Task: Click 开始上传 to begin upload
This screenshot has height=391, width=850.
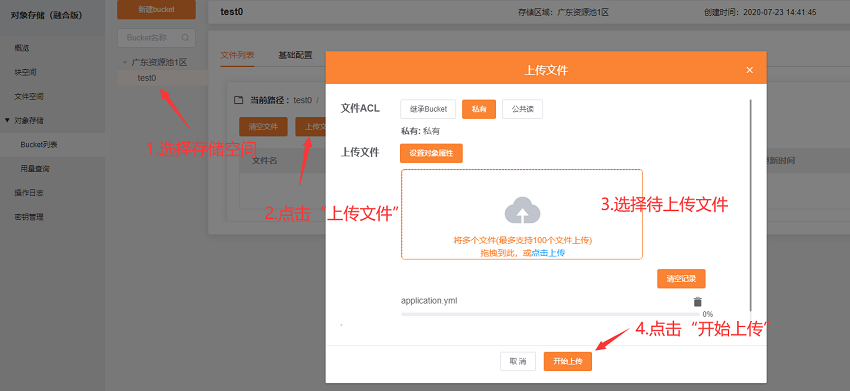Action: pyautogui.click(x=568, y=361)
